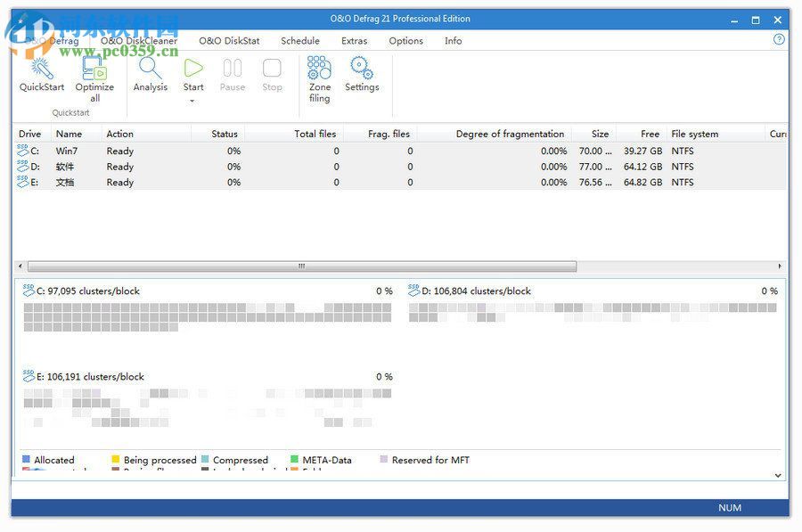Open the Info tab
The width and height of the screenshot is (802, 532).
[x=454, y=41]
